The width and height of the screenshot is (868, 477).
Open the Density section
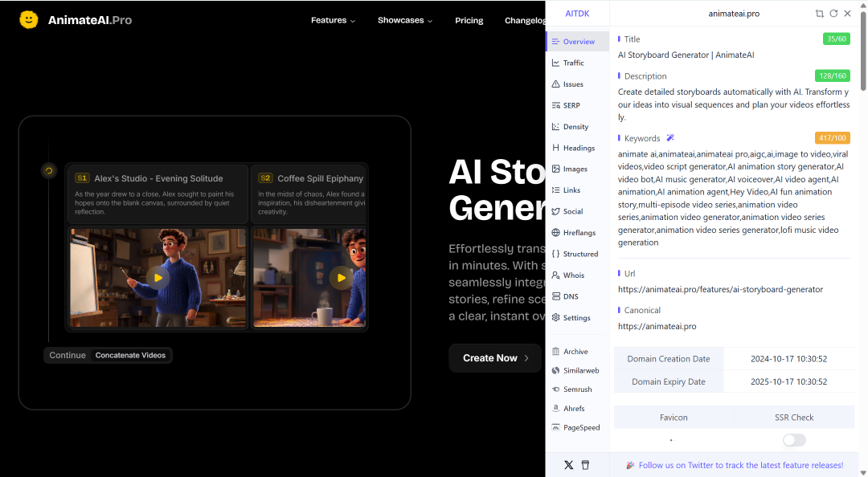click(x=575, y=127)
